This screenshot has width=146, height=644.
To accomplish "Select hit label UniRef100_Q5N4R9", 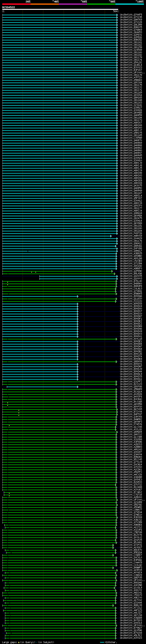I will click(131, 389).
